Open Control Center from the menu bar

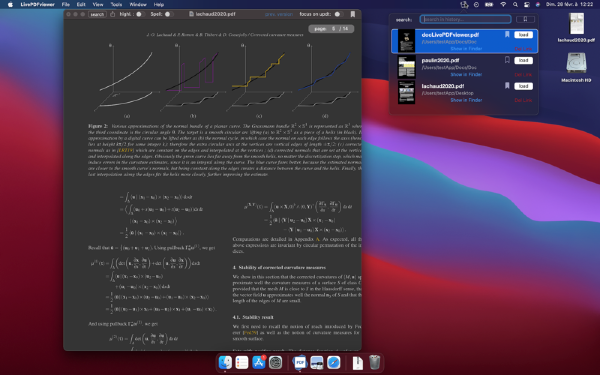pyautogui.click(x=527, y=5)
